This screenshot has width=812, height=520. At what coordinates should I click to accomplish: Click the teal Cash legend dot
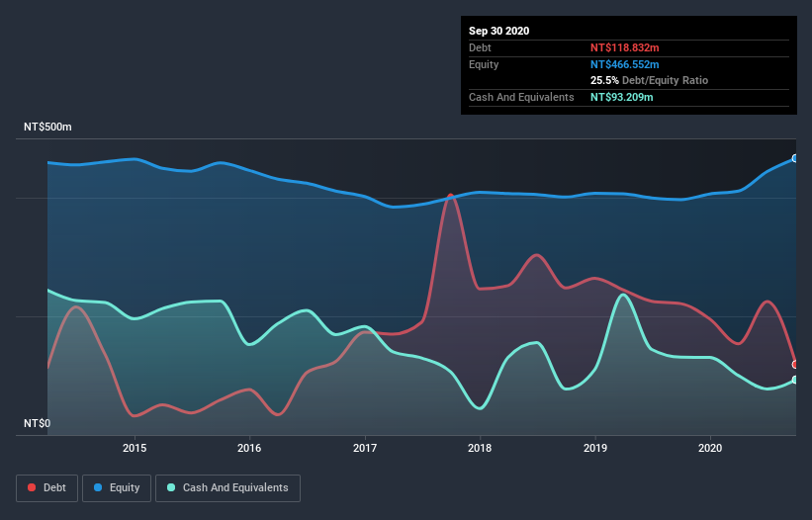[x=171, y=487]
